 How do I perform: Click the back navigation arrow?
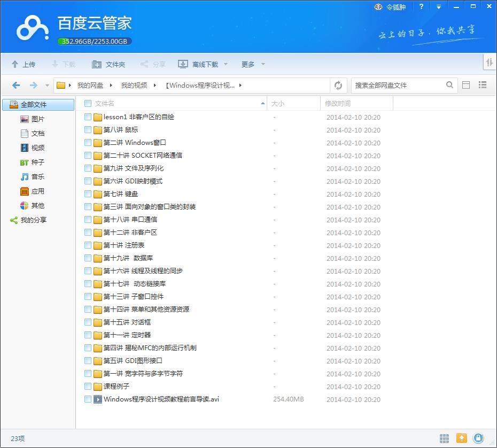click(x=16, y=86)
